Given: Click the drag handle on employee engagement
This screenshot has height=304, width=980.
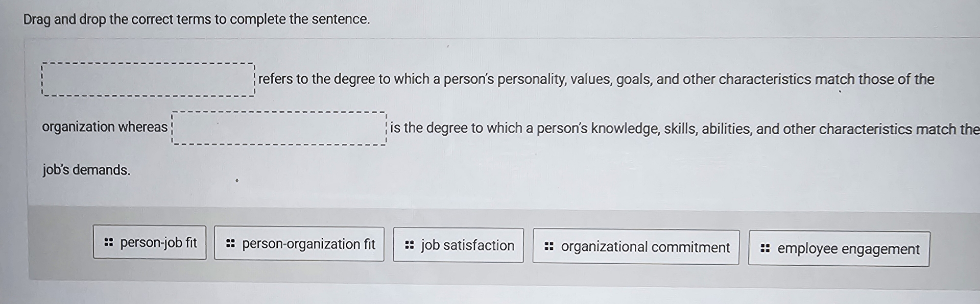Looking at the screenshot, I should pos(766,248).
